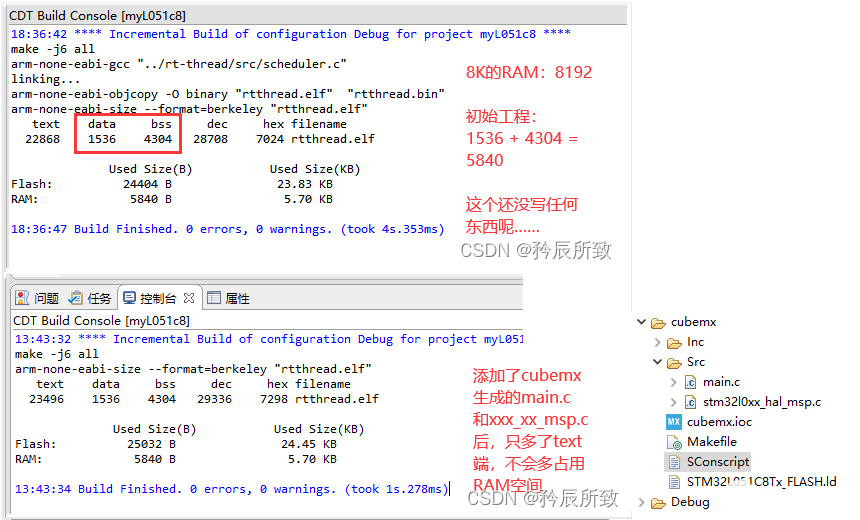Click the 问题 tab icon
This screenshot has height=520, width=860.
pyautogui.click(x=22, y=298)
